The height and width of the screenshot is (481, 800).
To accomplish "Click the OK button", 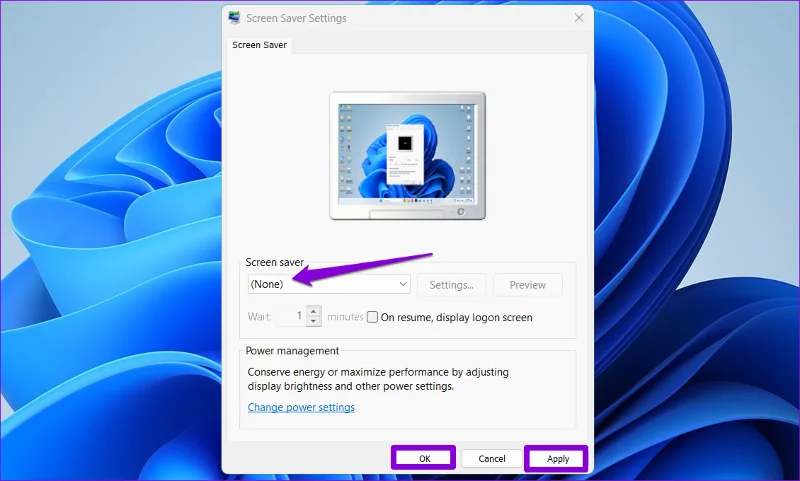I will (424, 458).
